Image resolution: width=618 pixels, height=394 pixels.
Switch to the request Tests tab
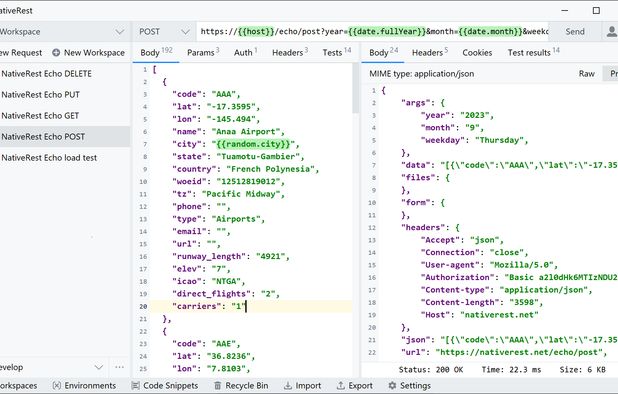tap(337, 52)
